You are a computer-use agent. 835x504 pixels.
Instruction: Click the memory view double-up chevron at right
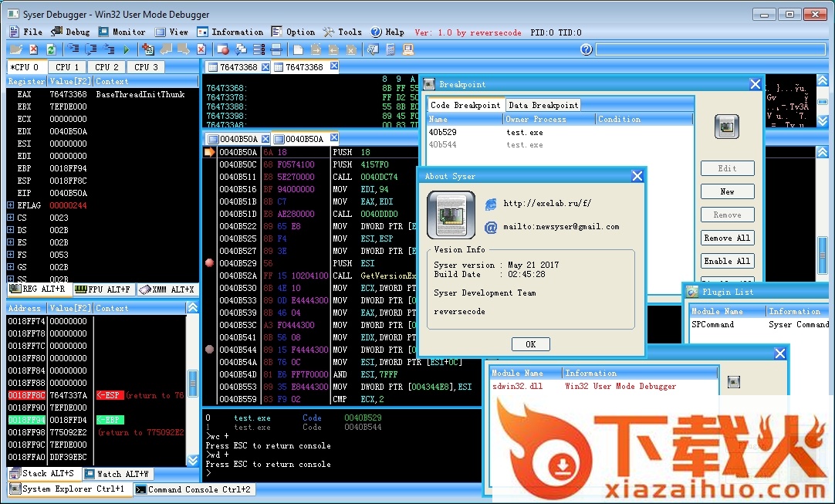pos(823,80)
